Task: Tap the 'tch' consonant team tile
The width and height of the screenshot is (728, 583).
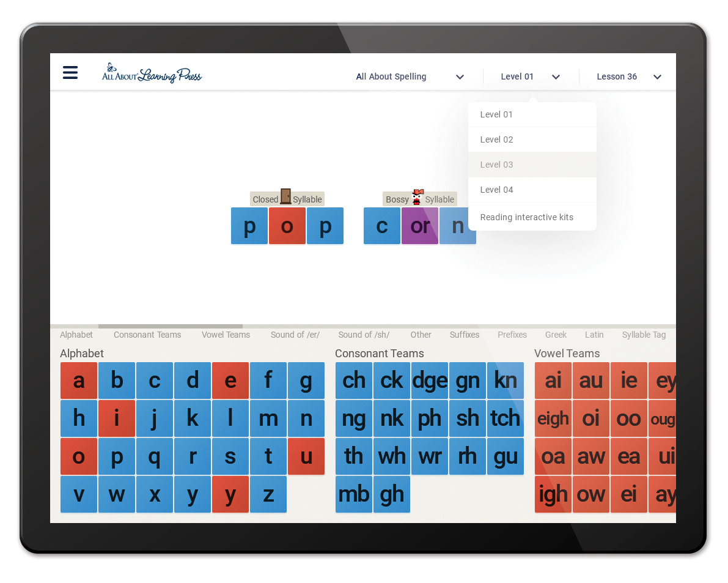Action: point(505,418)
